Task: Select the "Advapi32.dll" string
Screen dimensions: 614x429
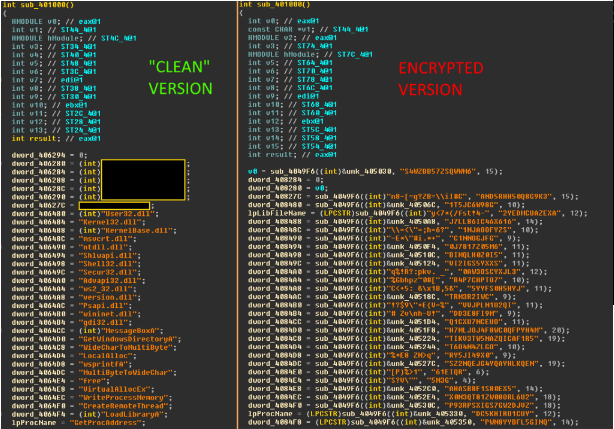Action: [112, 281]
